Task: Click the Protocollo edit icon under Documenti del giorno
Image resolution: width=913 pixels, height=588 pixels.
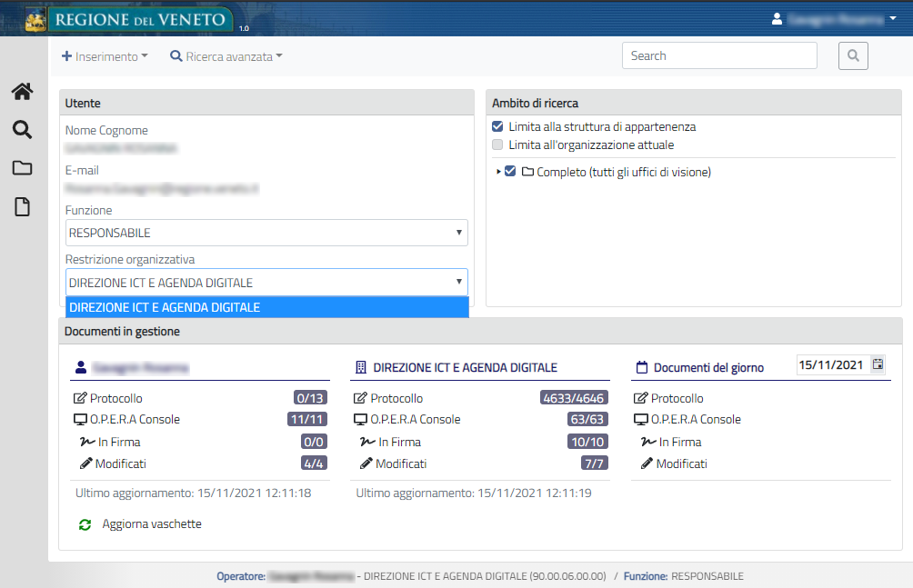Action: tap(640, 398)
